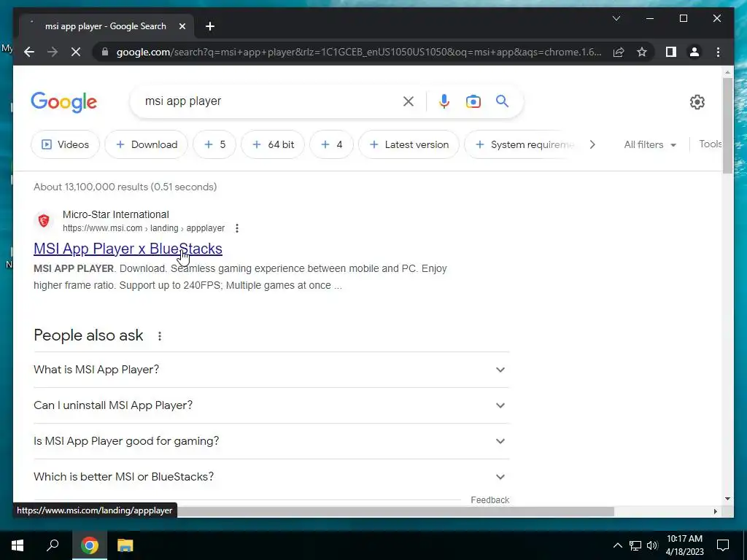The image size is (747, 560).
Task: Open the volume icon in system tray
Action: pyautogui.click(x=652, y=545)
